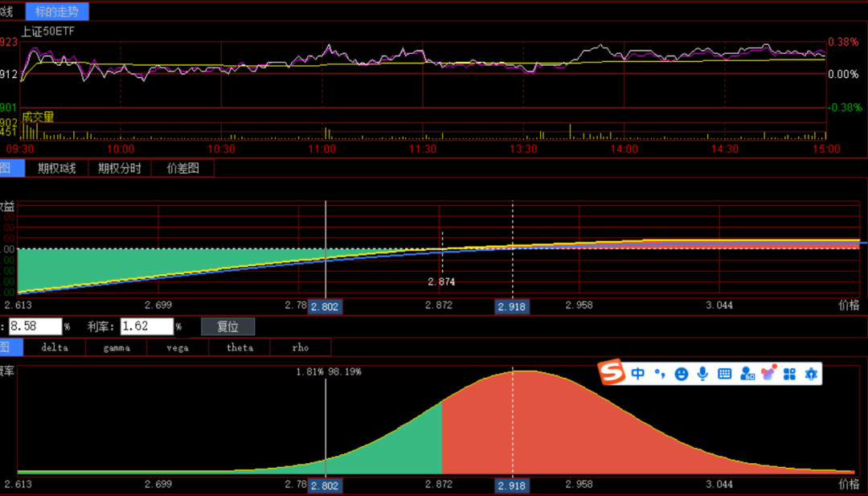Select the rho tab
Viewport: 868px width, 496px height.
pos(301,347)
